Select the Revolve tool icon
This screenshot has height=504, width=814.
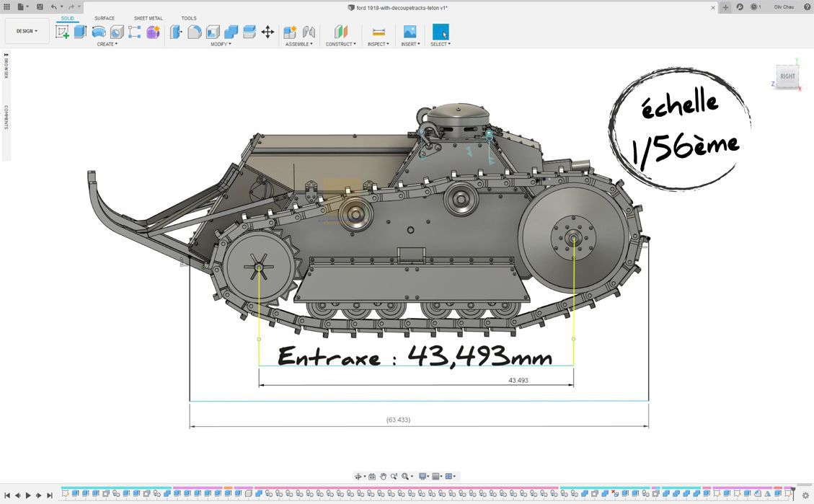pos(99,32)
